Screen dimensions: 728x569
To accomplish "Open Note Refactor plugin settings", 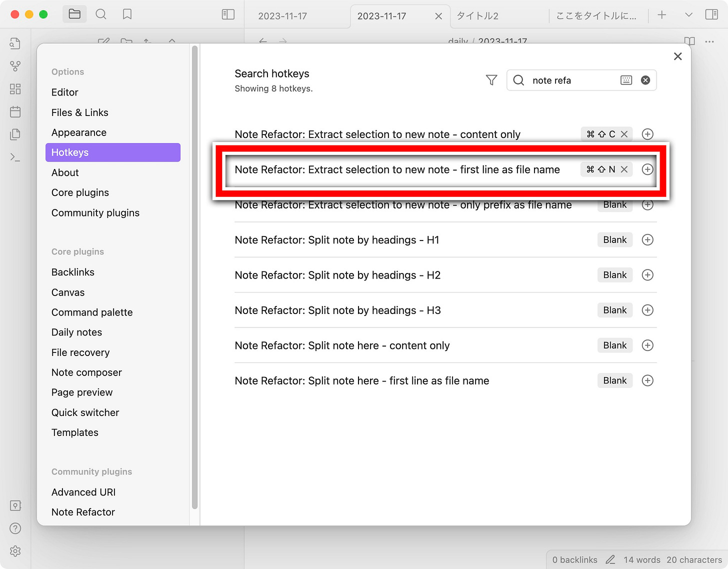I will 113,512.
